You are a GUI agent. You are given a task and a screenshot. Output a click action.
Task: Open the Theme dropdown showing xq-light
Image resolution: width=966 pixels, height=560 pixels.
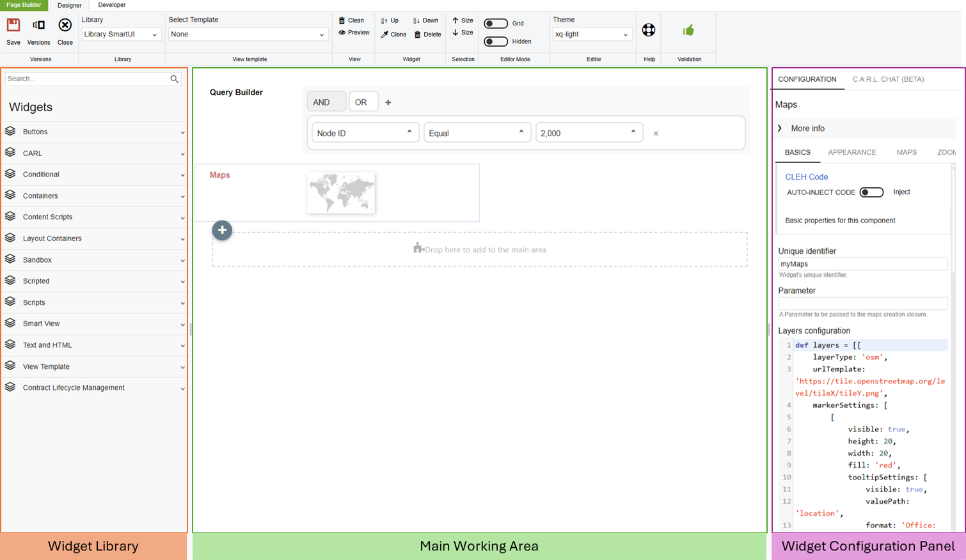pos(592,34)
